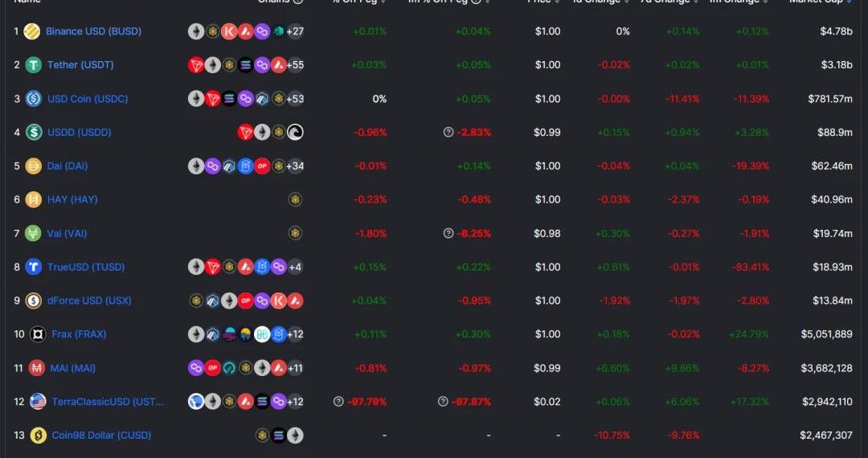Screen dimensions: 868x458
Task: Click the TerraClassicUSD flag logo
Action: point(38,402)
